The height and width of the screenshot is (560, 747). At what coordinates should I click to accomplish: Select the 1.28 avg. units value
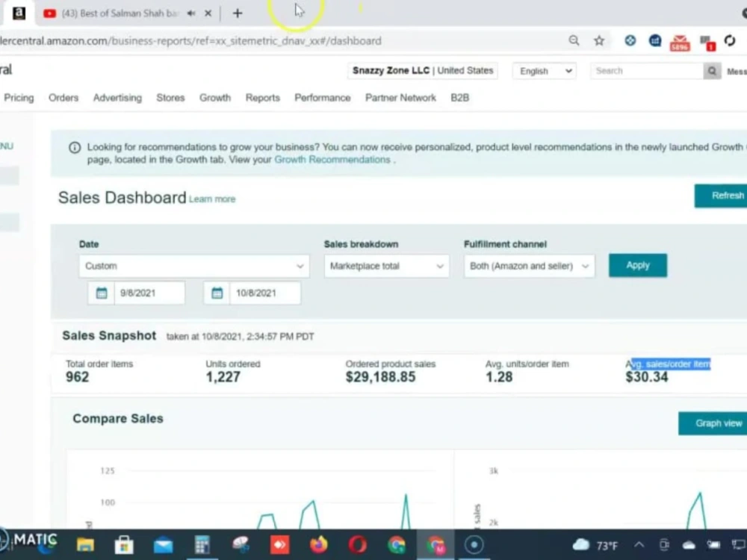point(499,377)
